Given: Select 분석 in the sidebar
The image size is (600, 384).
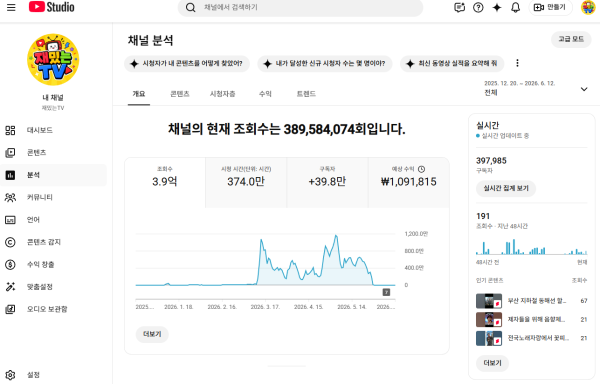Looking at the screenshot, I should (x=54, y=175).
